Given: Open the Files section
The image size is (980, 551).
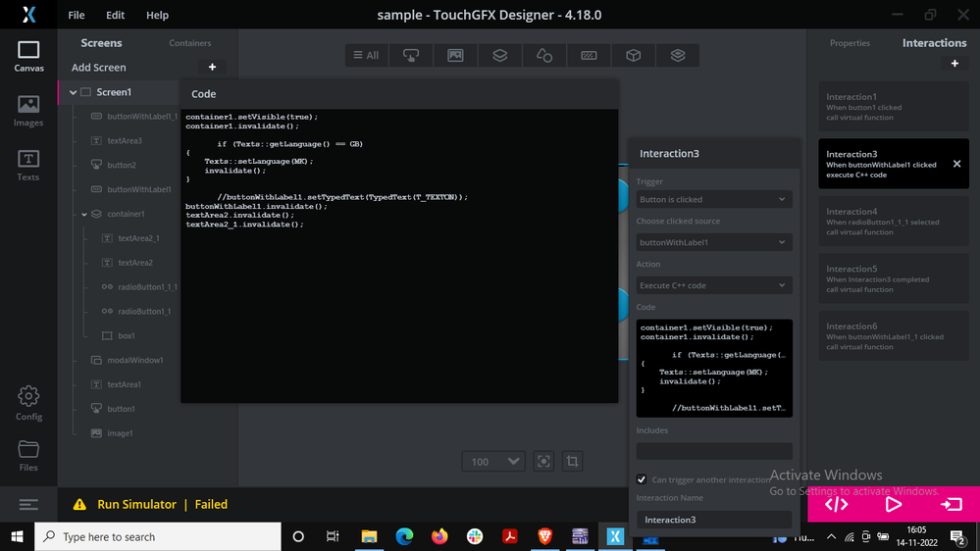Looking at the screenshot, I should point(28,456).
